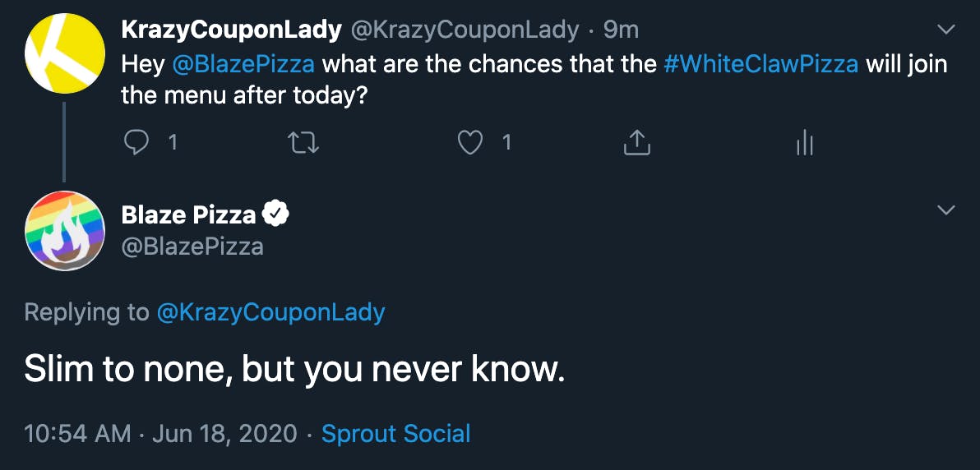Open the #WhiteClawPizza hashtag

(x=760, y=64)
